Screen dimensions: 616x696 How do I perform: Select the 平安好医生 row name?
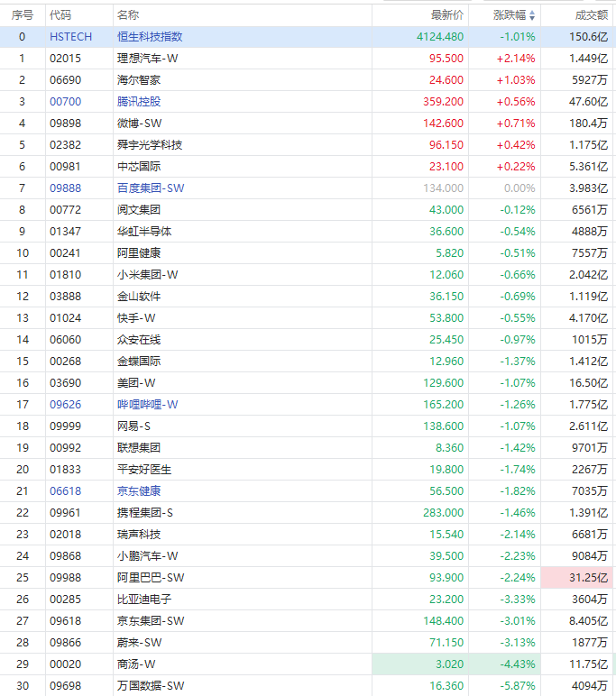[x=144, y=470]
